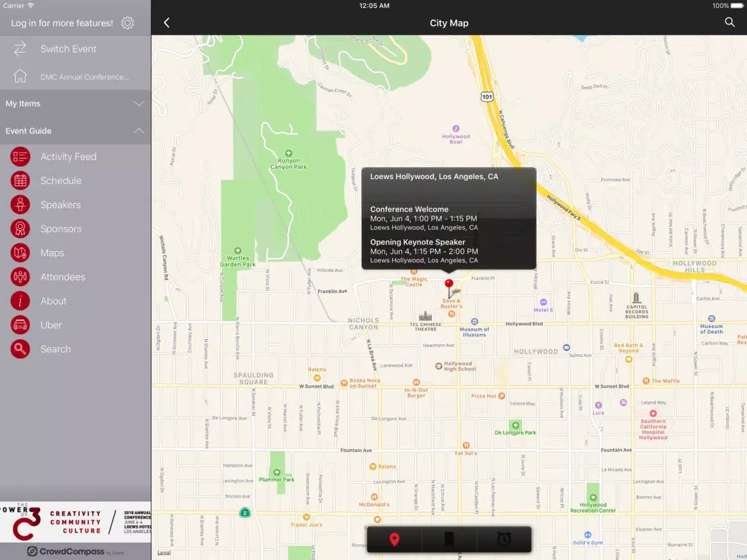Tap the Southern California Hospital marker

click(x=653, y=413)
